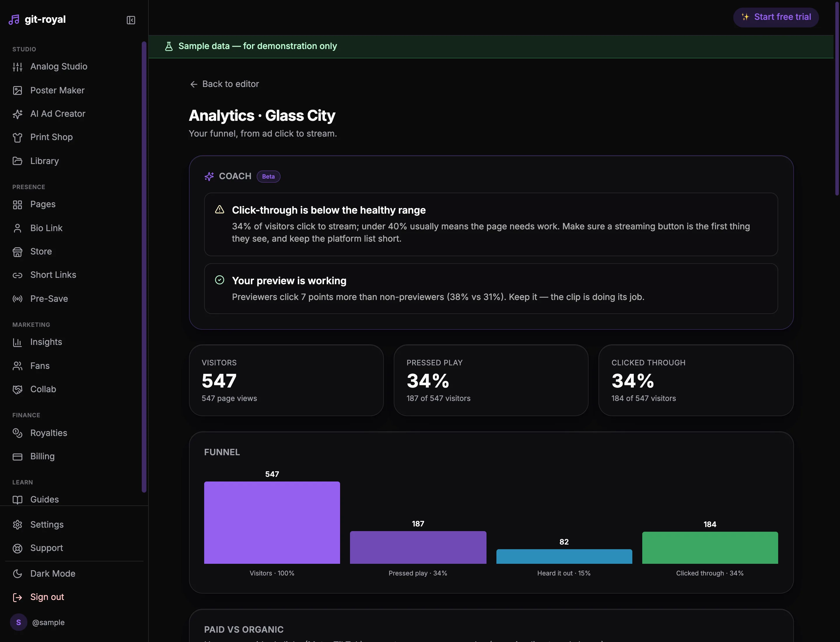This screenshot has height=642, width=840.
Task: Toggle Dark Mode in sidebar
Action: [x=74, y=574]
